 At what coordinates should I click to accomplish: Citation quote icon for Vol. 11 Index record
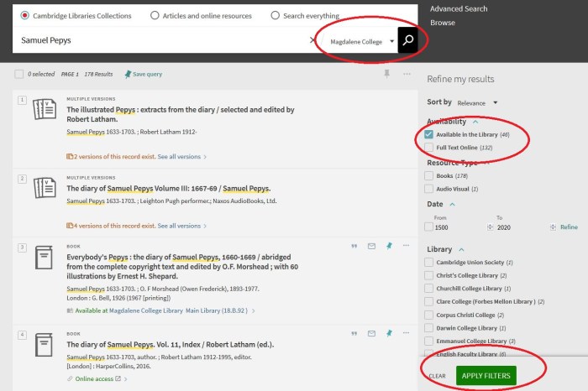354,334
